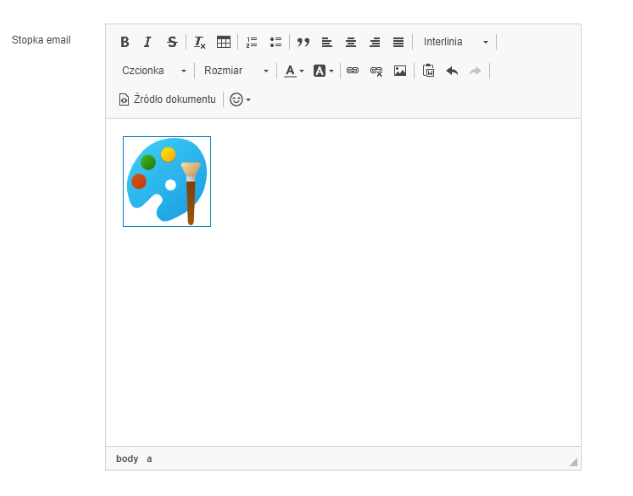Screen dimensions: 633x496
Task: Justify the text
Action: click(398, 42)
